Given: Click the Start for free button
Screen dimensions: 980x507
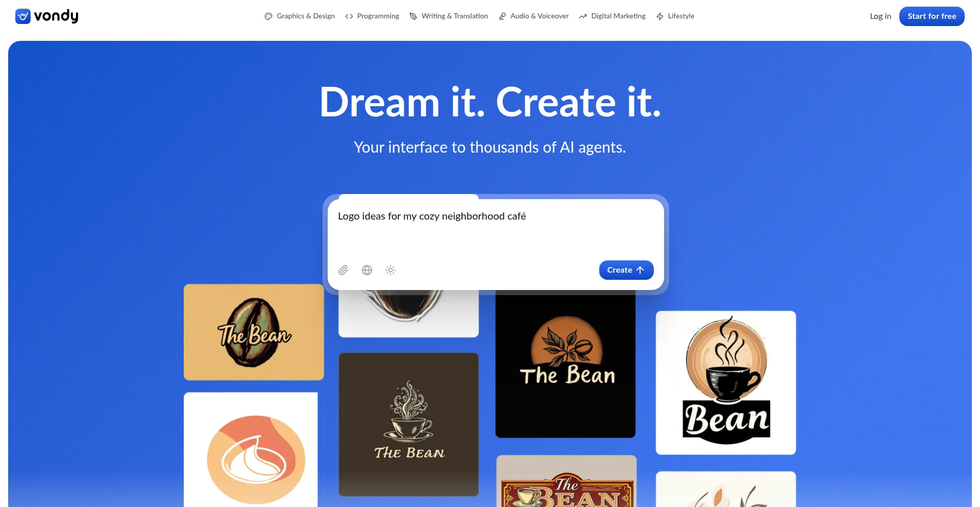Looking at the screenshot, I should pyautogui.click(x=932, y=16).
